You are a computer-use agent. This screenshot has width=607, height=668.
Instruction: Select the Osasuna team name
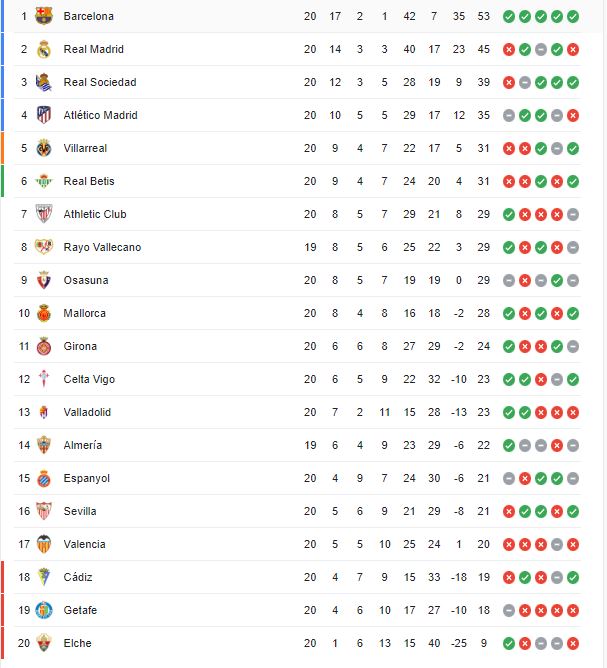tap(86, 280)
